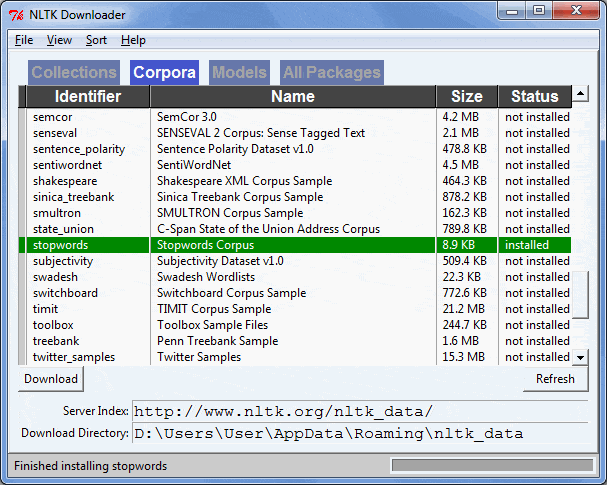Close the NLTK Downloader window

(576, 10)
